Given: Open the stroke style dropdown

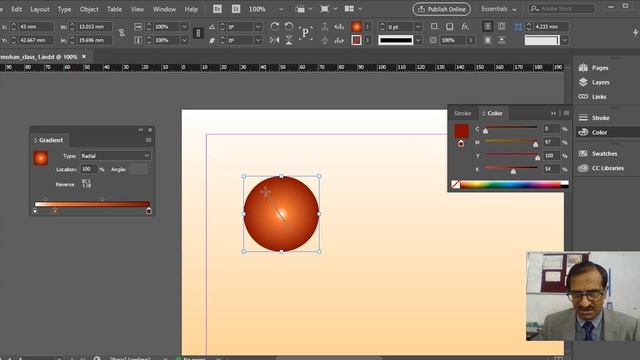Looking at the screenshot, I should tap(418, 40).
